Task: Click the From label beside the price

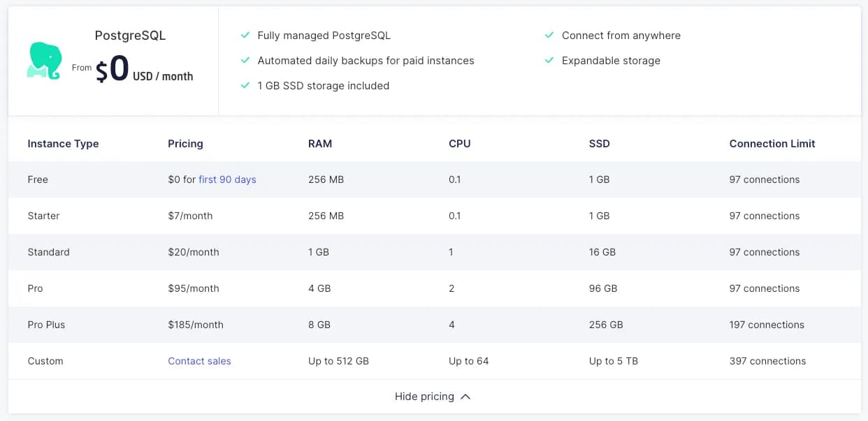Action: click(x=82, y=68)
